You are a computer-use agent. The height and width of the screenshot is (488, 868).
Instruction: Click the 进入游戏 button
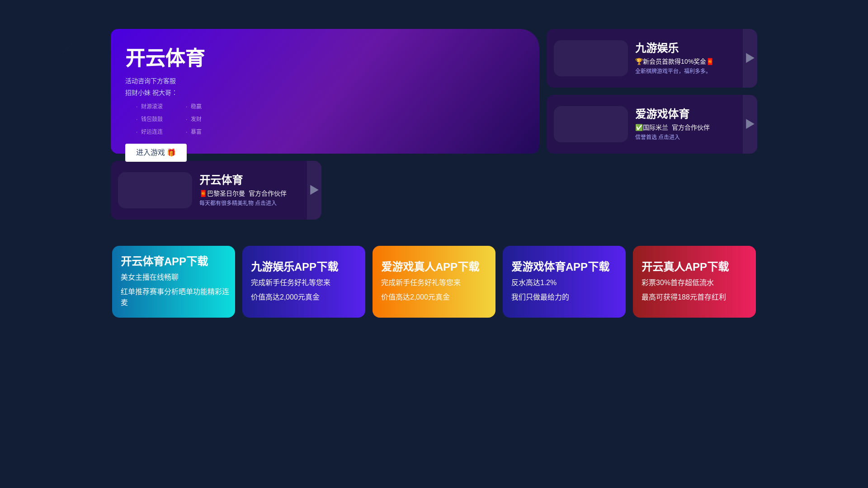156,153
